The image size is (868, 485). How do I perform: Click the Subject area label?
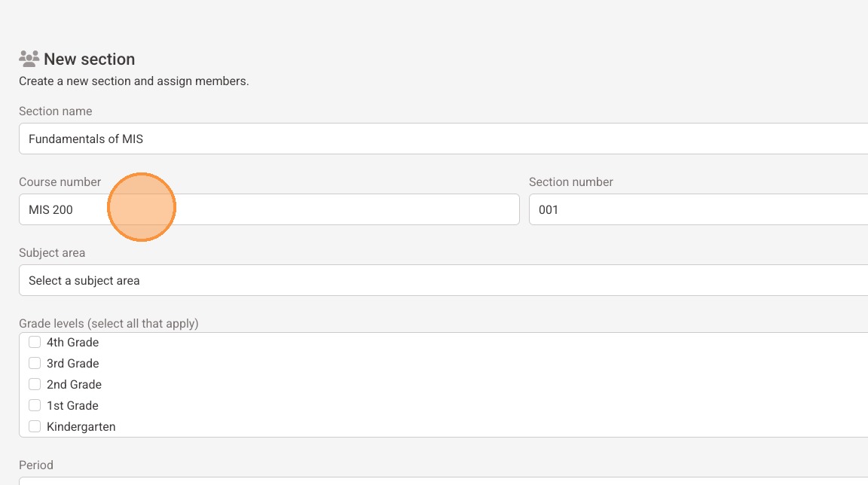[x=52, y=253]
